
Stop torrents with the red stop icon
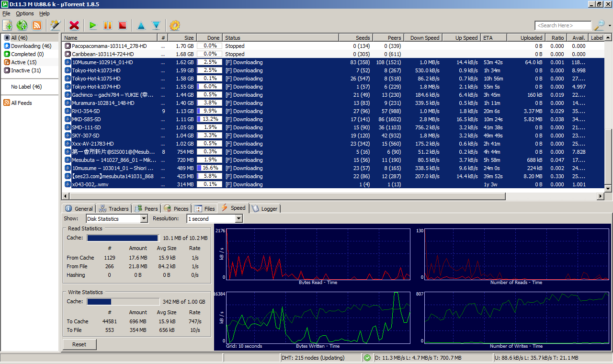123,25
